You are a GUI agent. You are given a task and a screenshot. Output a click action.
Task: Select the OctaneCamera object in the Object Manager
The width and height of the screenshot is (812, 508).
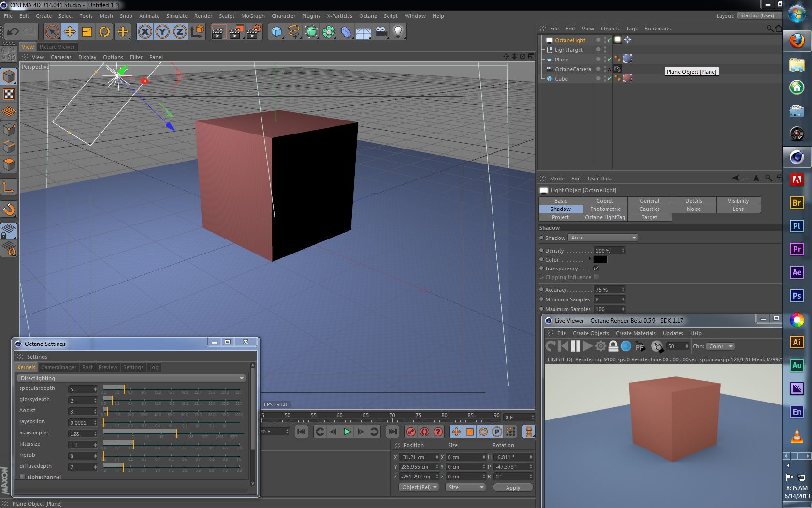[573, 69]
